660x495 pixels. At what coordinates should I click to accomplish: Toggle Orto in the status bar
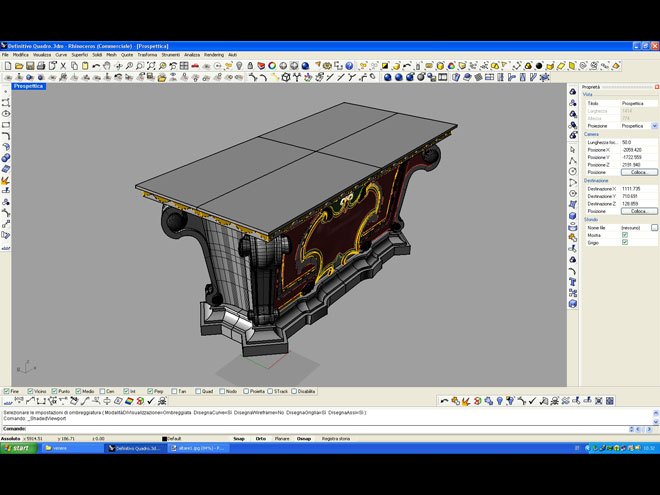[x=261, y=439]
